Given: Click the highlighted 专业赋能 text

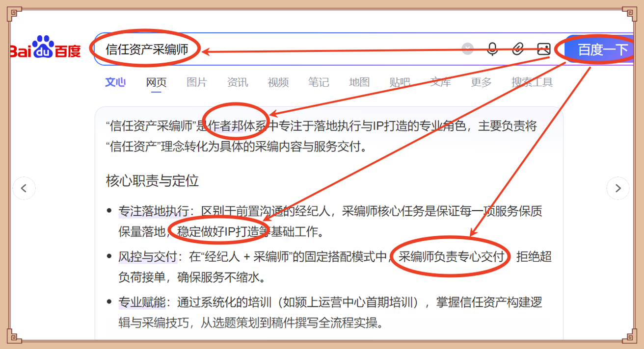Looking at the screenshot, I should [x=142, y=302].
